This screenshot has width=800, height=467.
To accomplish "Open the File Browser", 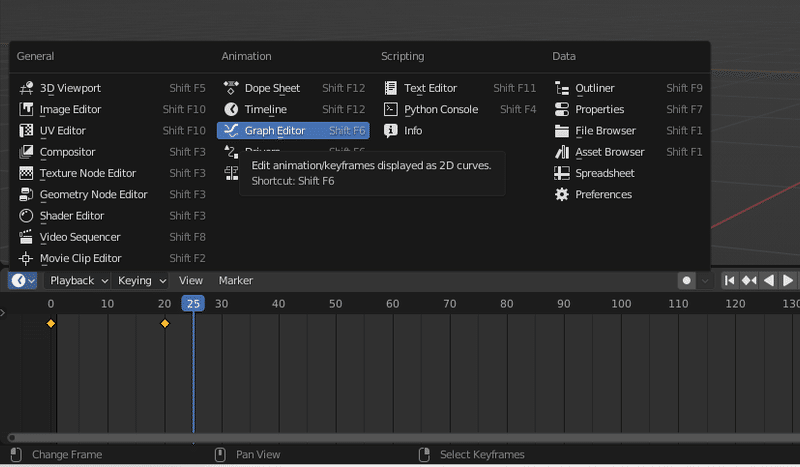I will (628, 131).
